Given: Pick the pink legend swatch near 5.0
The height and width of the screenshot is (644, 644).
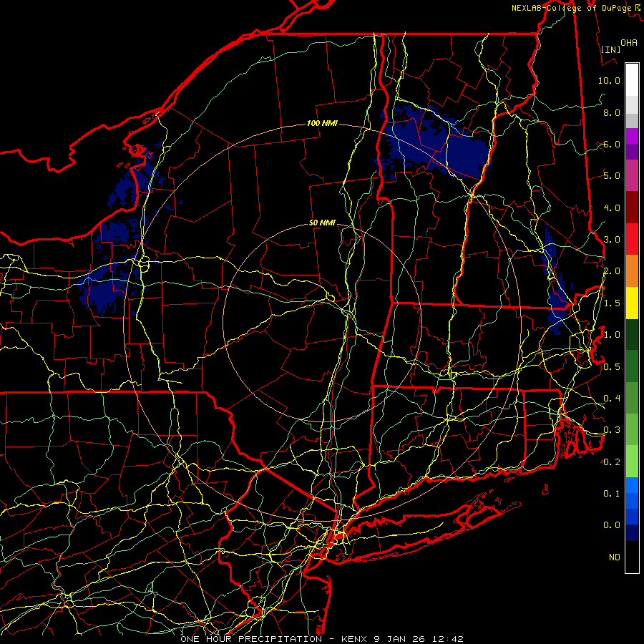Looking at the screenshot, I should point(632,175).
